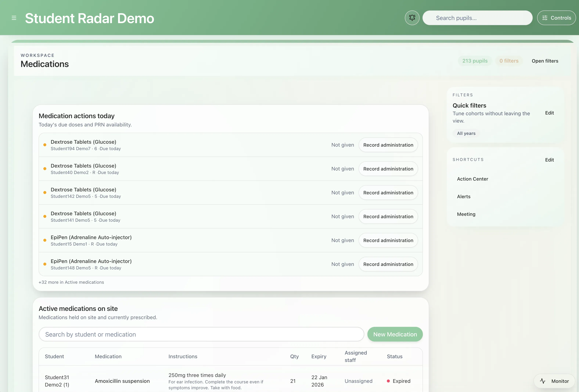Open the Controls sliders panel
Viewport: 579px width, 392px height.
(556, 18)
